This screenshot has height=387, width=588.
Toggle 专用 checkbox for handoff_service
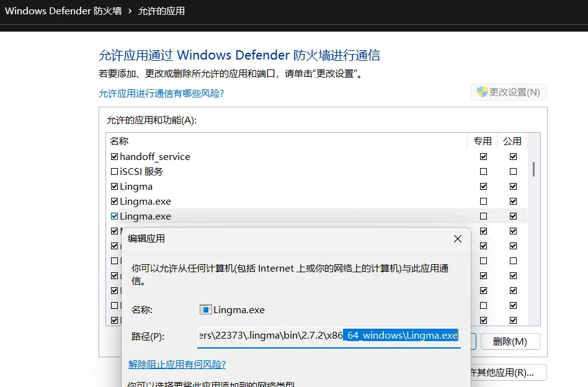point(483,156)
